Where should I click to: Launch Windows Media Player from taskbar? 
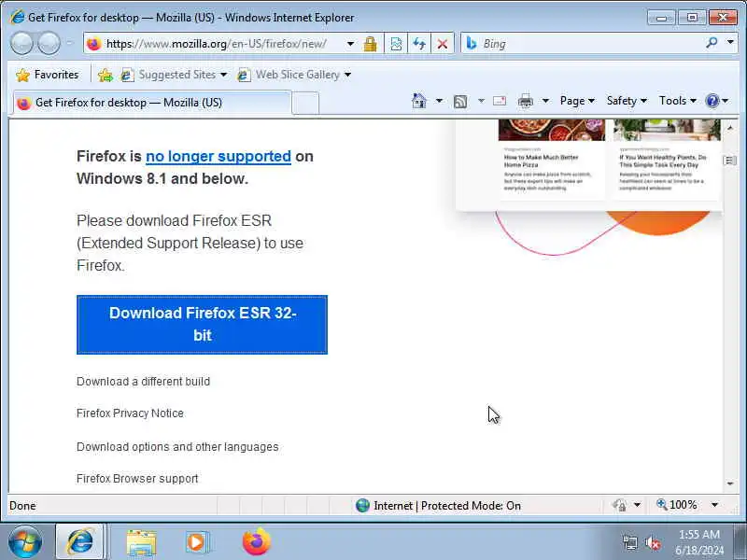[196, 542]
